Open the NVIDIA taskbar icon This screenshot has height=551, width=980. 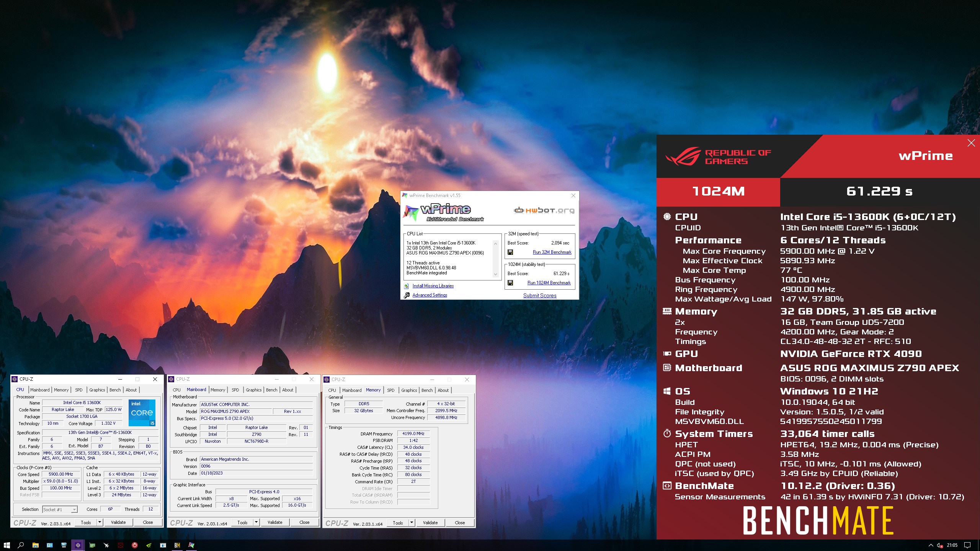coord(149,545)
